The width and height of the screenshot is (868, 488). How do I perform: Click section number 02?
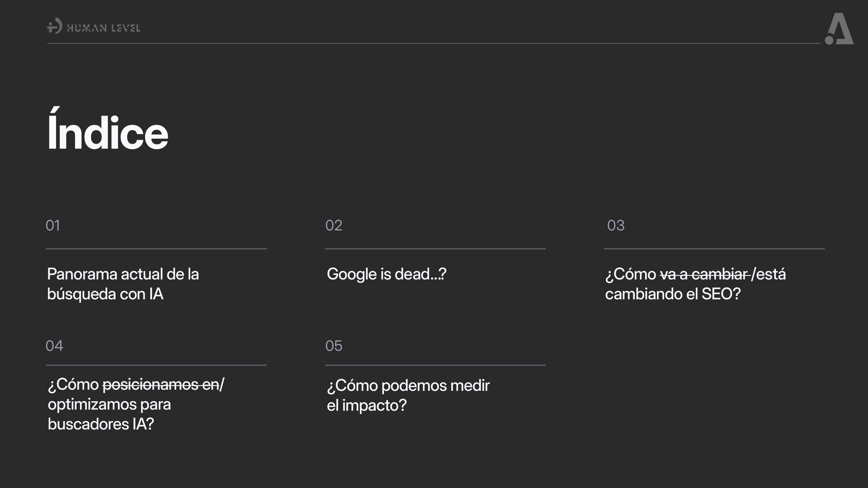334,225
